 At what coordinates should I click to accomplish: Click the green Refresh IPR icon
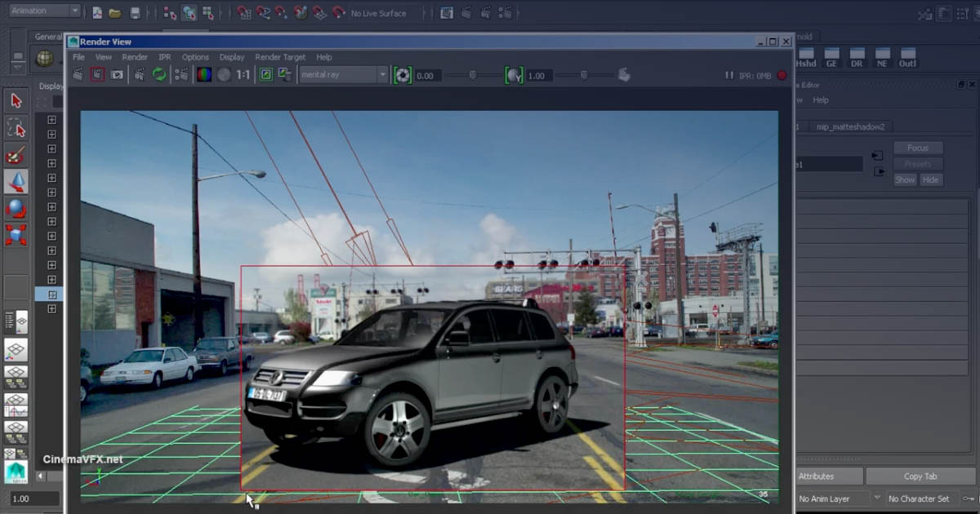(159, 75)
